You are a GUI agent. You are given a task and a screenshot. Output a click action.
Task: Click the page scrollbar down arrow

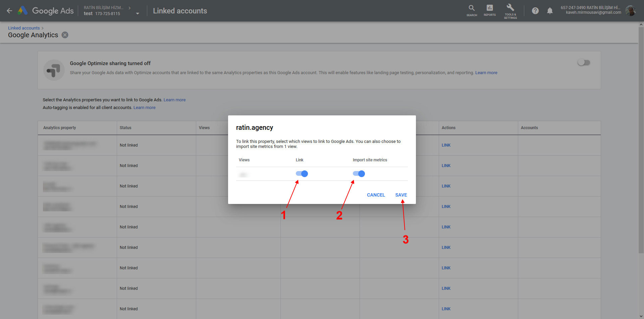pyautogui.click(x=641, y=316)
